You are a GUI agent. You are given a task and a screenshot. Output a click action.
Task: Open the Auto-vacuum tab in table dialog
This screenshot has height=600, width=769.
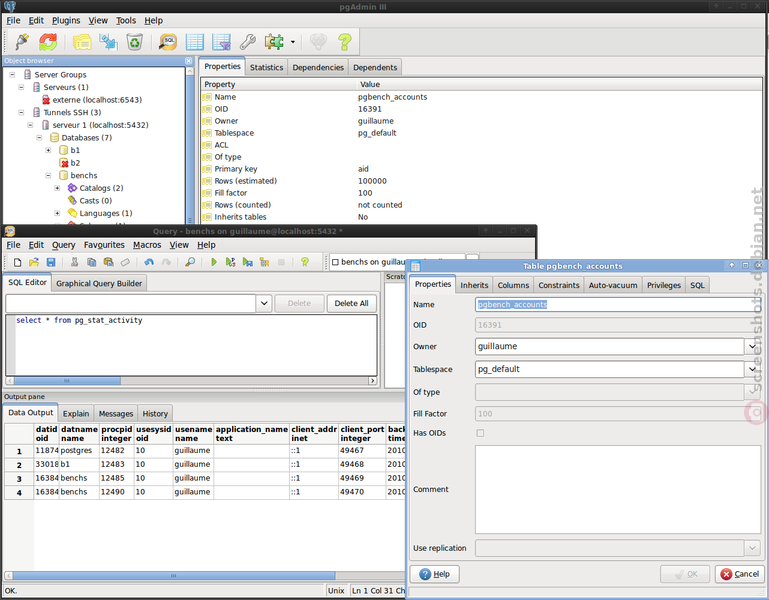click(x=613, y=285)
